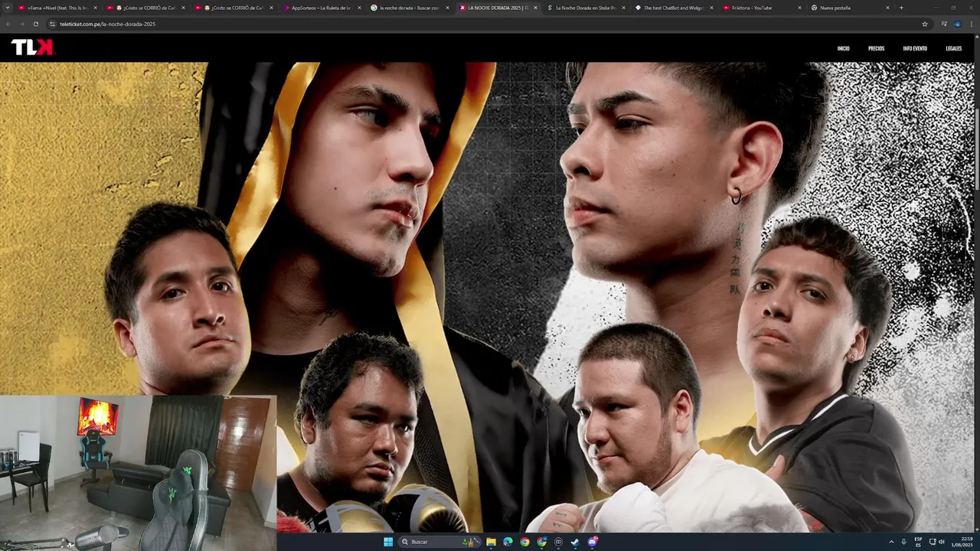This screenshot has width=980, height=551.
Task: Close the LA NOCHE DORADA 2025 tab
Action: (x=535, y=8)
